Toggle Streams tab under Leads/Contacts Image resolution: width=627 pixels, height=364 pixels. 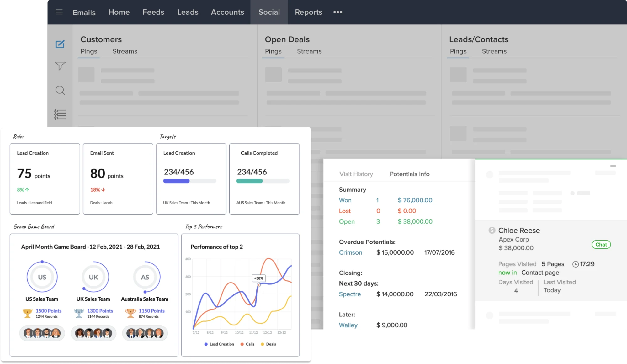(494, 51)
